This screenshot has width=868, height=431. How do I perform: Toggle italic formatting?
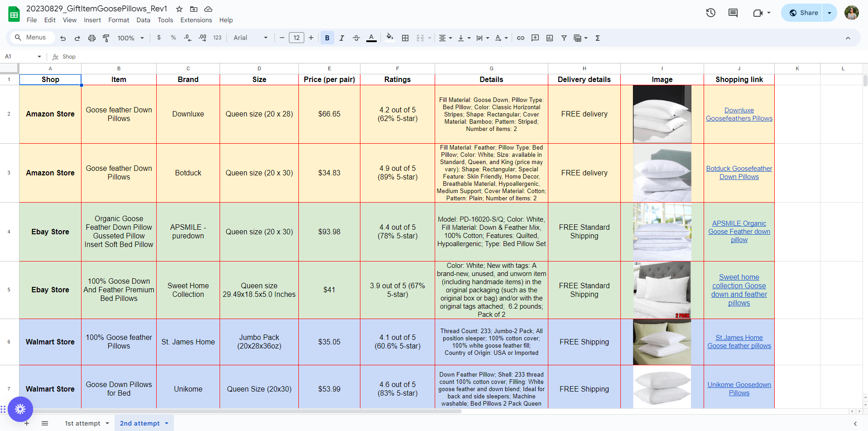[342, 38]
